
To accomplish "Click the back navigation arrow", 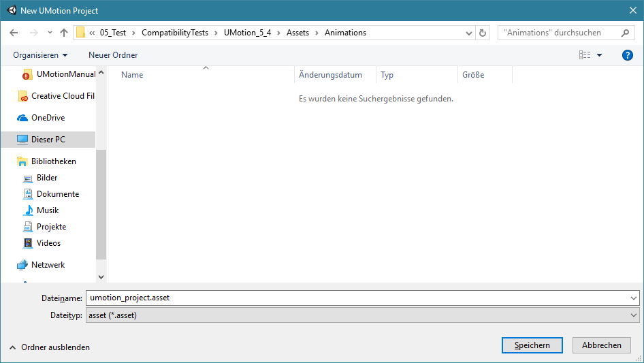I will tap(14, 33).
